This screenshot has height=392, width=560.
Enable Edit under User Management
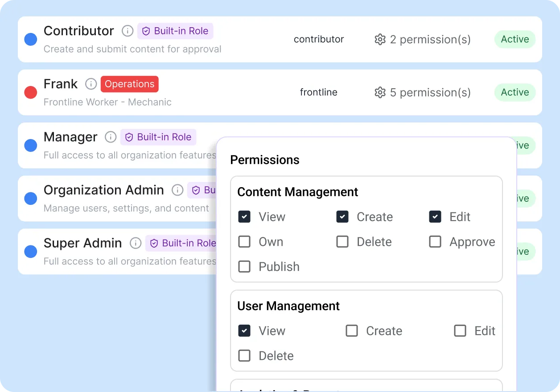pyautogui.click(x=460, y=331)
